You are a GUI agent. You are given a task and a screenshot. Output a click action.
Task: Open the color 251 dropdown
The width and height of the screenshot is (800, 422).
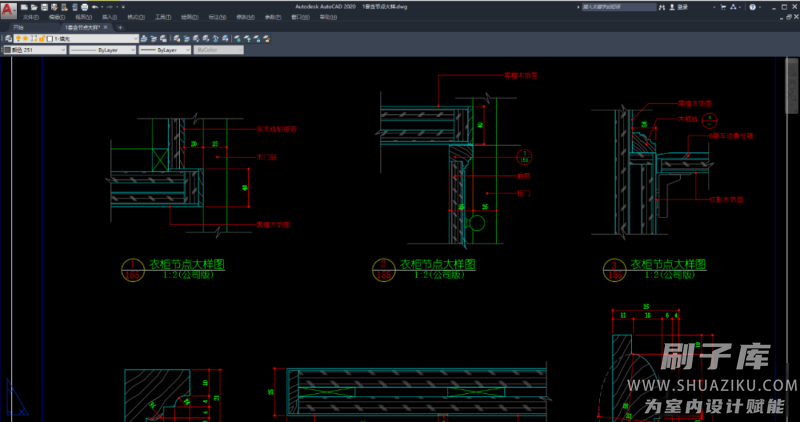pyautogui.click(x=61, y=49)
